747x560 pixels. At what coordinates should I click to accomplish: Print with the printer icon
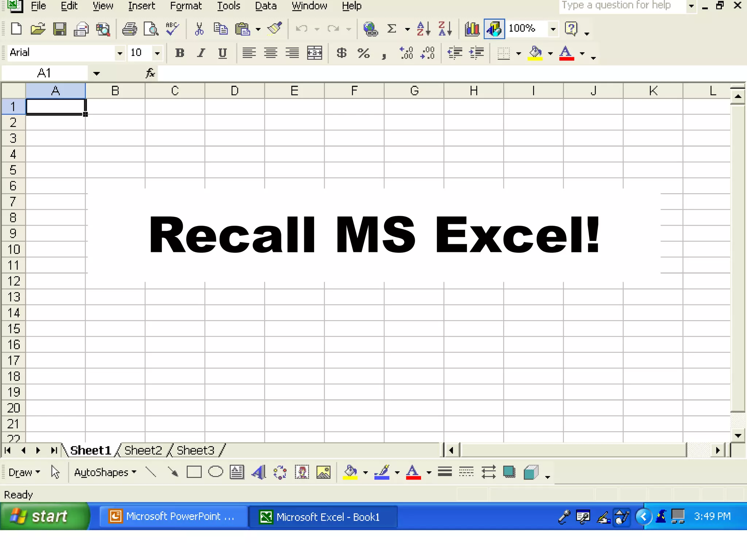[x=129, y=29]
